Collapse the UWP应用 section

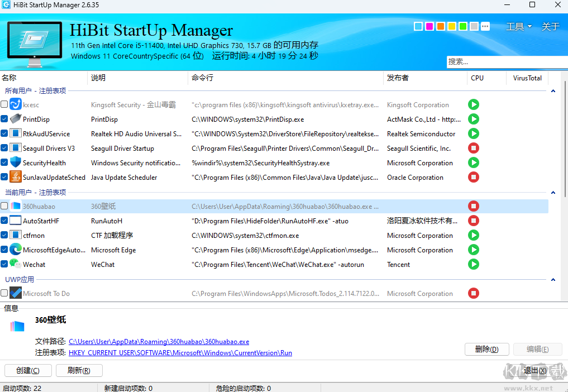pos(553,279)
